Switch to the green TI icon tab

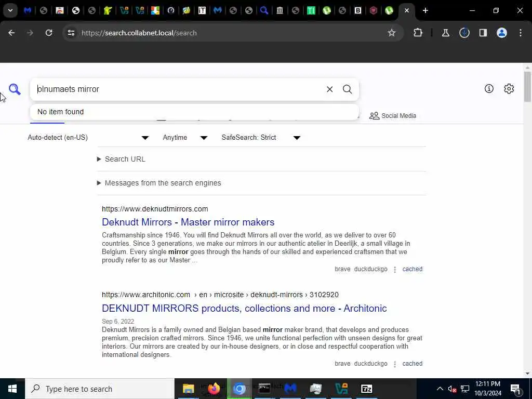click(x=311, y=10)
